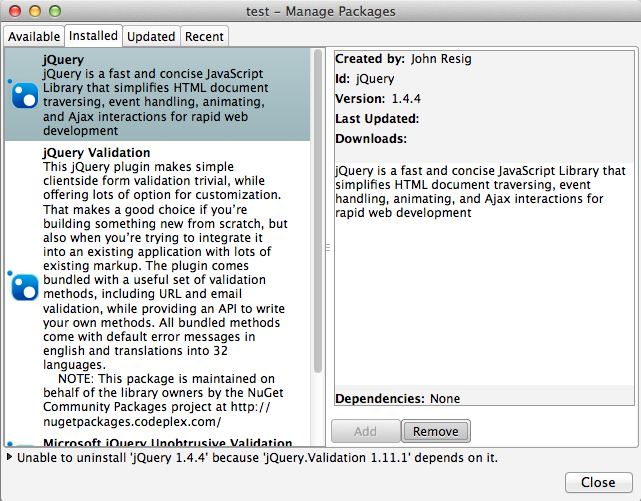The height and width of the screenshot is (501, 641).
Task: Select Microsoft jQuery Unobtrusive Validation package
Action: [x=168, y=443]
